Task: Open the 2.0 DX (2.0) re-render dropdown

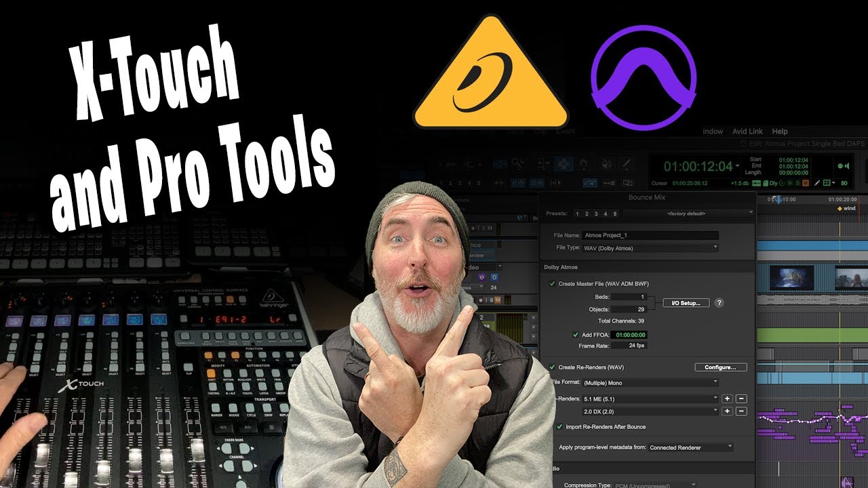Action: (650, 411)
